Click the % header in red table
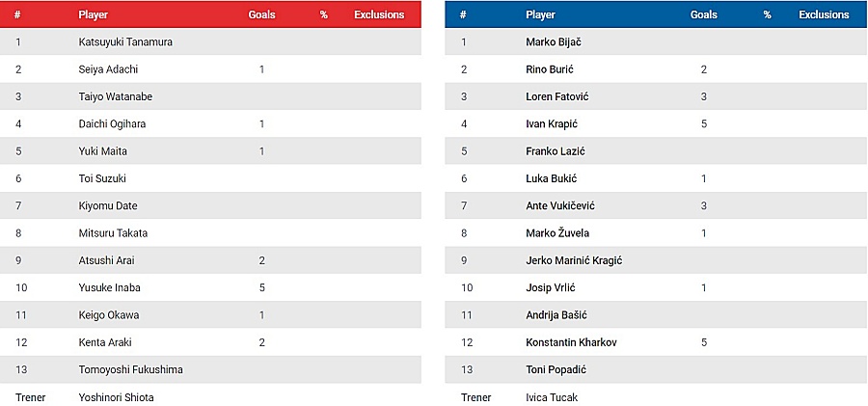Screen dimensions: 868x406 coord(323,15)
